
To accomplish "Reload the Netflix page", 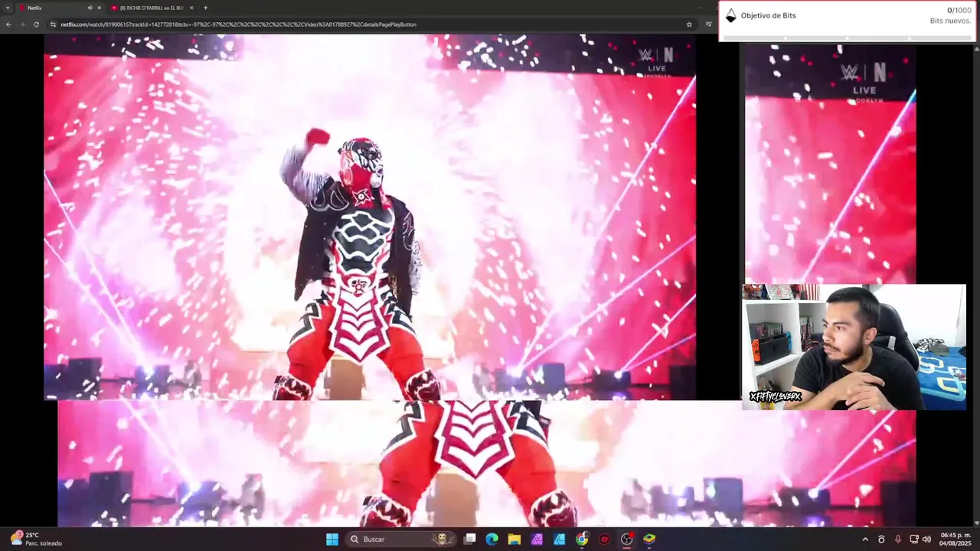I will click(x=36, y=24).
